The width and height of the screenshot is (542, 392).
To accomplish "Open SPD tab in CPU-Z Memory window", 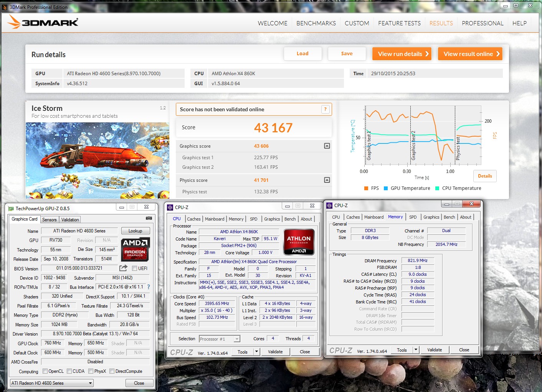I will coord(413,217).
